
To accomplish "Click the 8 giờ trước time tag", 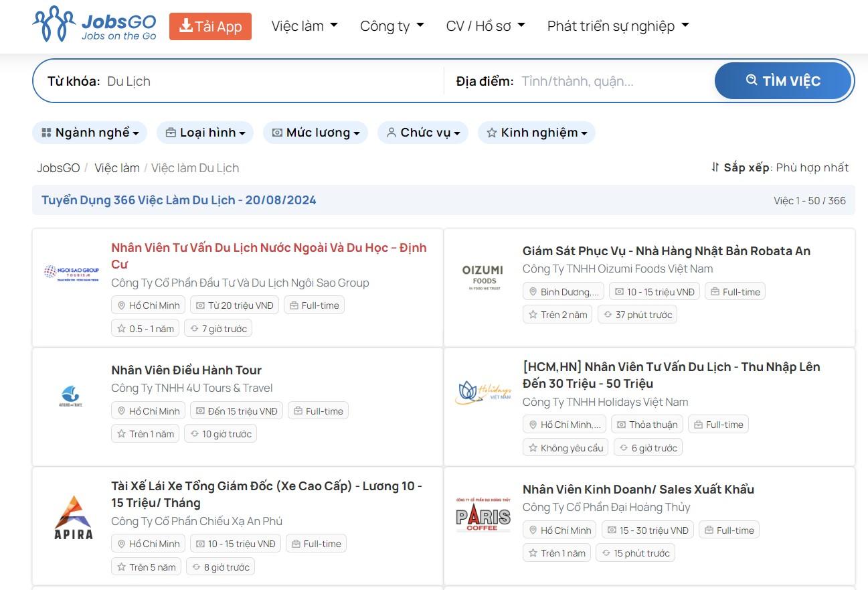I will (220, 567).
